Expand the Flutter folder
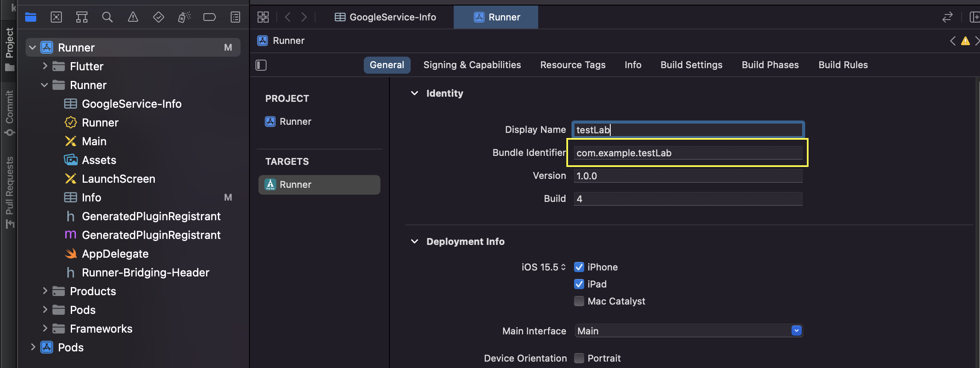The image size is (980, 368). [45, 66]
